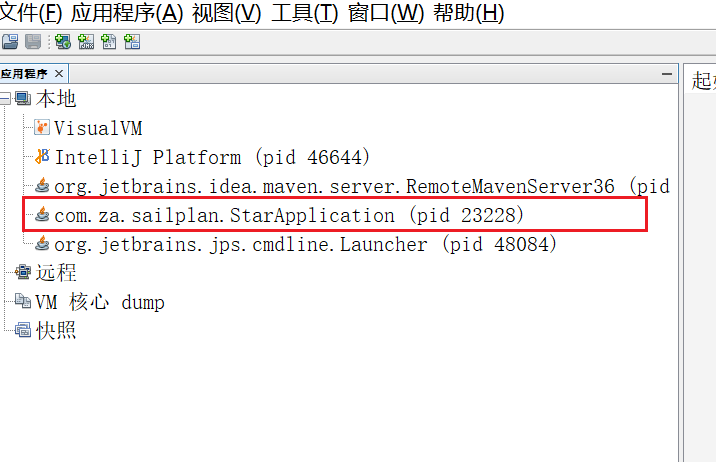
Task: Open the 视图(V) menu
Action: coord(226,13)
